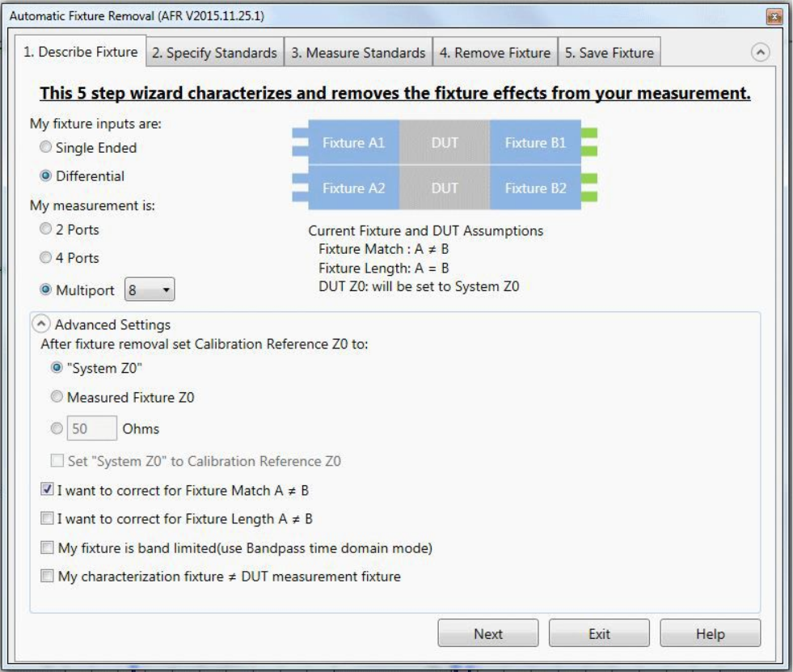Click the "My fixture inputs are:" label
The width and height of the screenshot is (793, 672).
(95, 124)
